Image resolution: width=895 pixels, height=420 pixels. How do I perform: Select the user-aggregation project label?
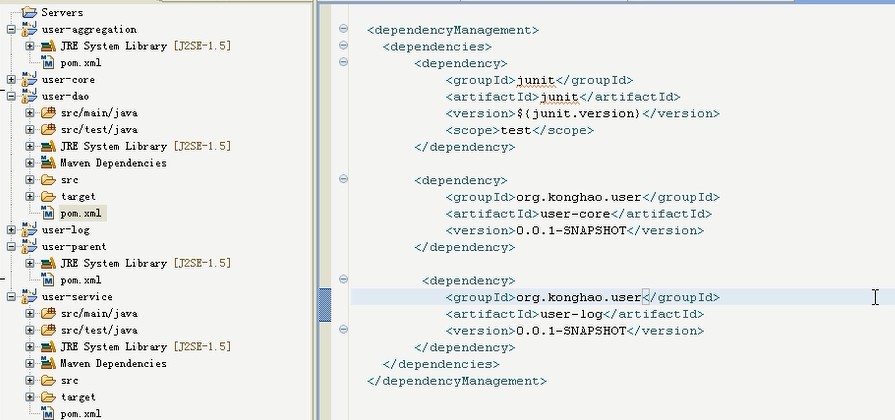(89, 29)
